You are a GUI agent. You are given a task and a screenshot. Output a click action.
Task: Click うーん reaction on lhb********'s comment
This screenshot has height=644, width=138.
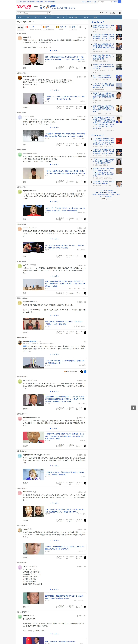pos(79,520)
